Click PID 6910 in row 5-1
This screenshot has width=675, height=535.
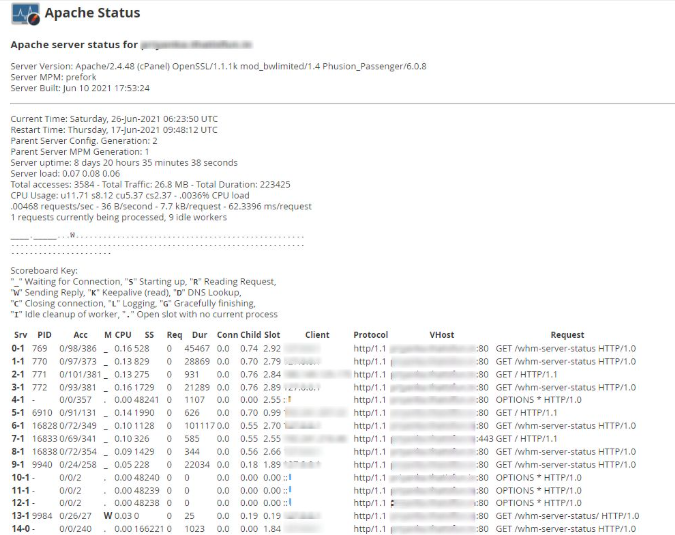(x=42, y=413)
